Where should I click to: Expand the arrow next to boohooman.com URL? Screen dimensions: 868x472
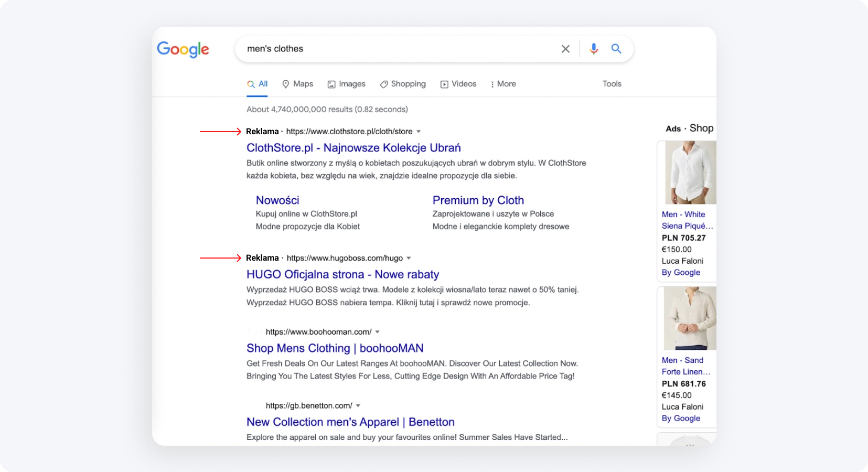[378, 331]
